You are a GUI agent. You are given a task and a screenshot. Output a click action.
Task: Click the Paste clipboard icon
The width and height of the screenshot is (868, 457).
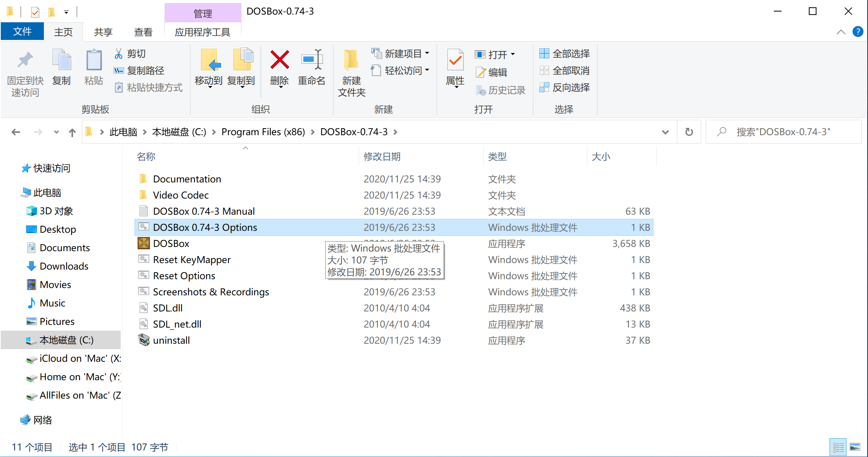[94, 60]
